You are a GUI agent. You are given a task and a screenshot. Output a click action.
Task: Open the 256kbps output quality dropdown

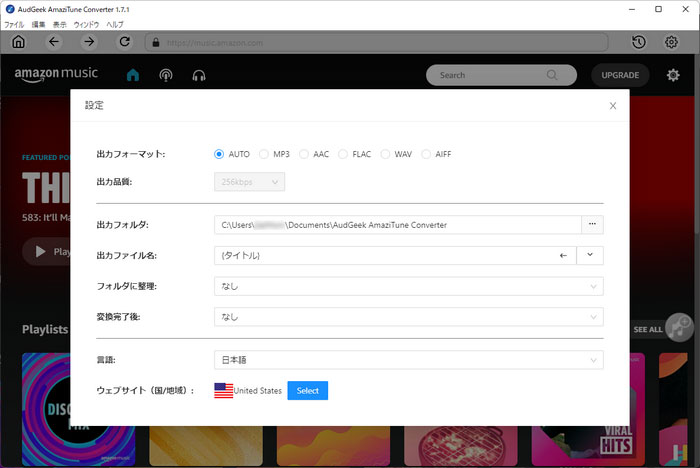tap(249, 182)
